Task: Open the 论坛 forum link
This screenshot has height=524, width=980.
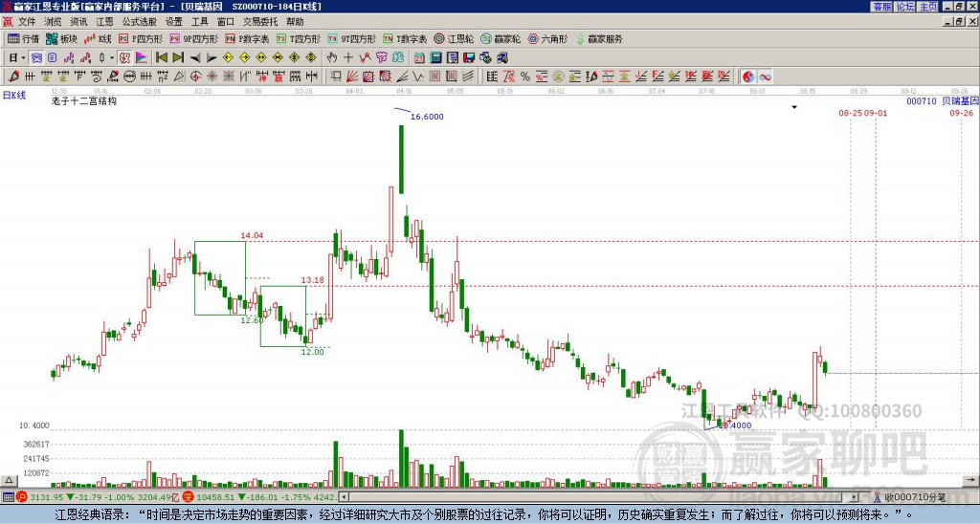Action: [x=905, y=7]
